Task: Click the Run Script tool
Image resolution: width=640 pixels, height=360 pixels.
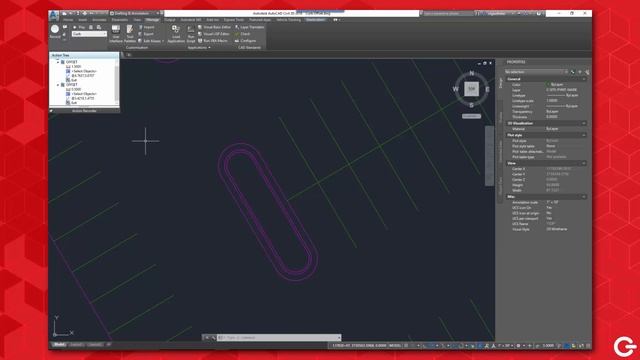Action: pos(191,33)
